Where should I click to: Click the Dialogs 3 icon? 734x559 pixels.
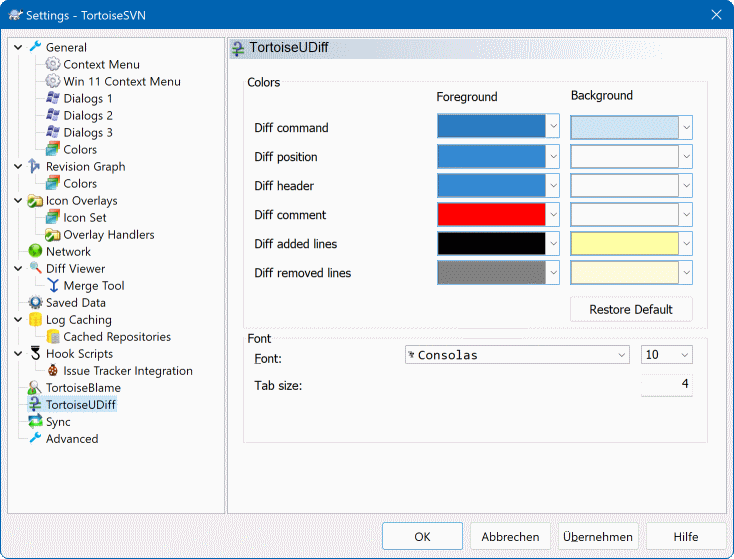52,132
